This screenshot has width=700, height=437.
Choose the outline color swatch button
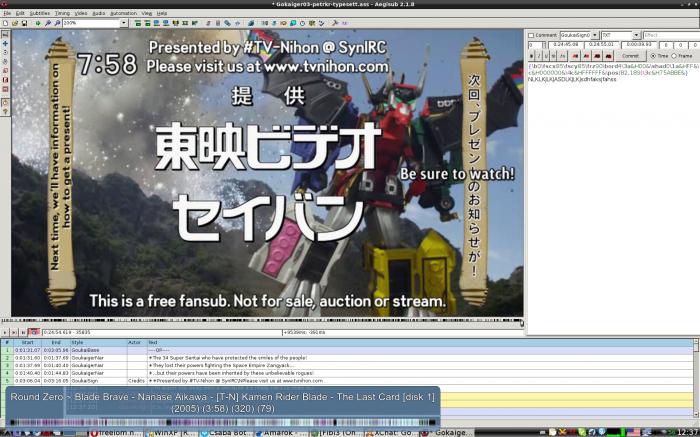tap(597, 56)
